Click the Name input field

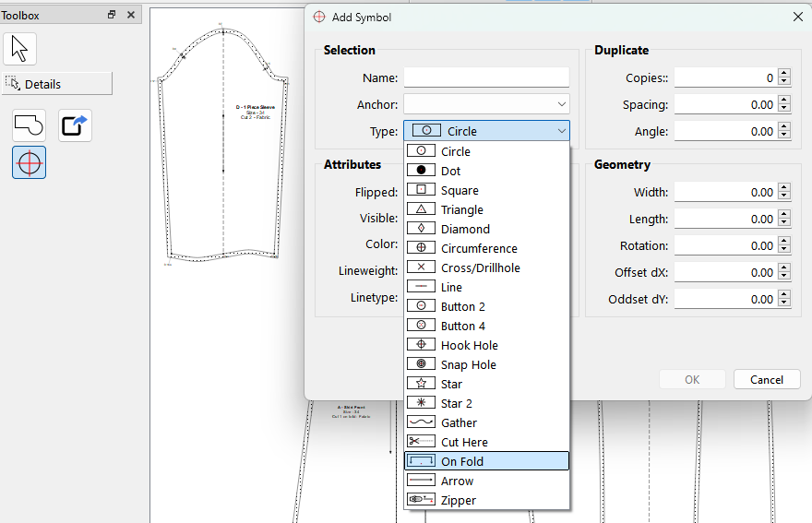tap(486, 78)
